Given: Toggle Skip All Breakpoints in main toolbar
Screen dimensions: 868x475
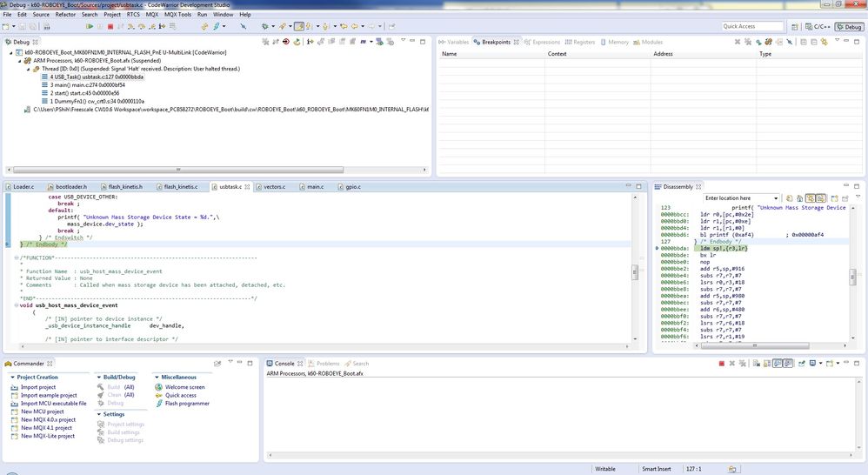Looking at the screenshot, I should [243, 26].
